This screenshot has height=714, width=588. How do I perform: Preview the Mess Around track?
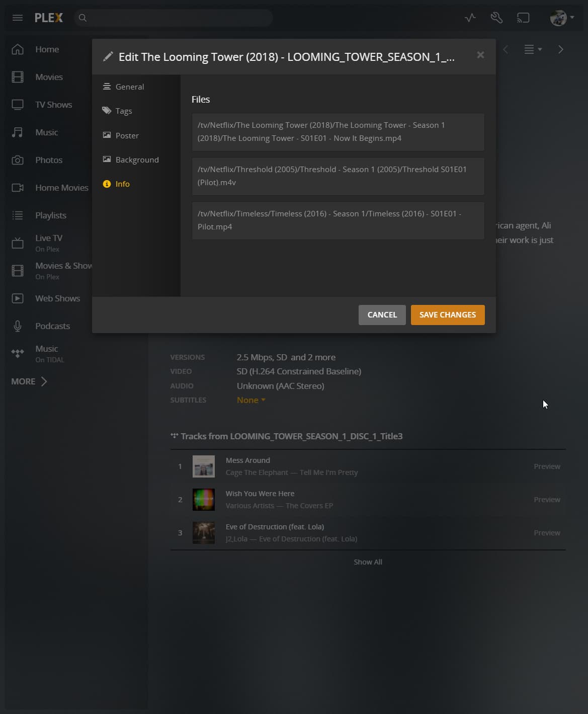click(x=547, y=466)
